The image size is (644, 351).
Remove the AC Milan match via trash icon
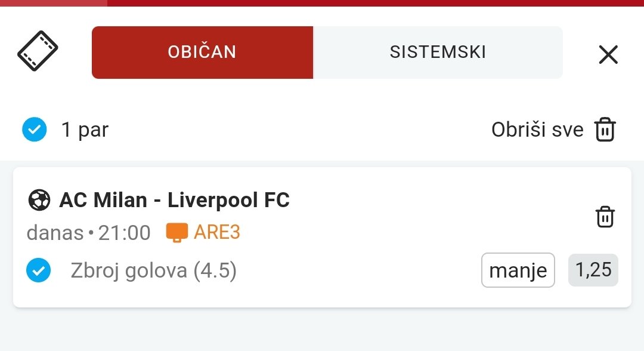coord(605,217)
